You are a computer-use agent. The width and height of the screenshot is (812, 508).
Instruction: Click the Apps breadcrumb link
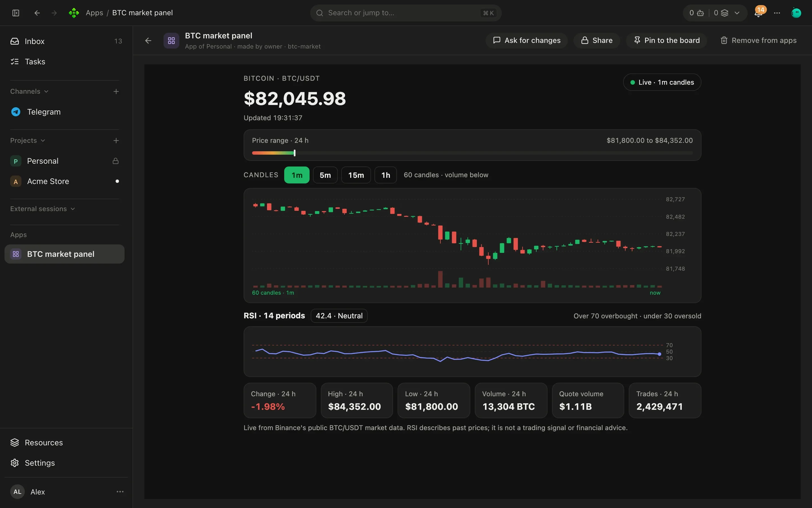point(94,13)
